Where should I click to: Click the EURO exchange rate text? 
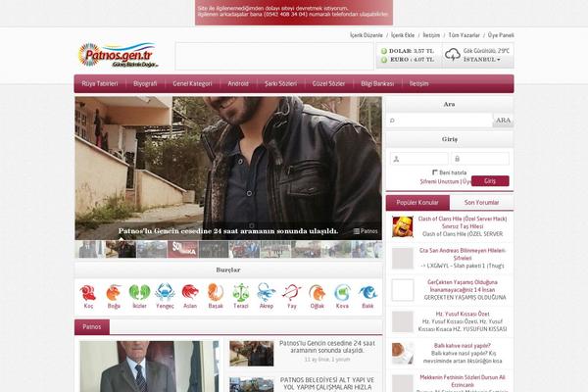413,59
